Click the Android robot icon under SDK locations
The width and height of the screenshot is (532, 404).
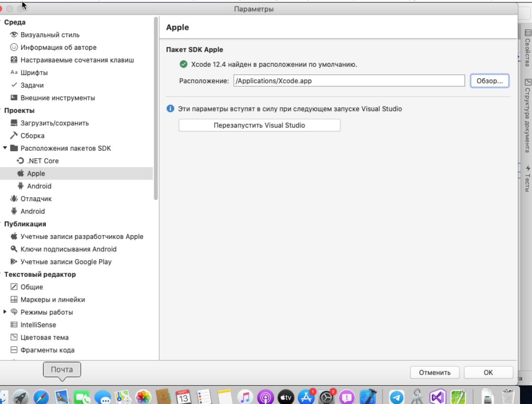click(x=20, y=186)
